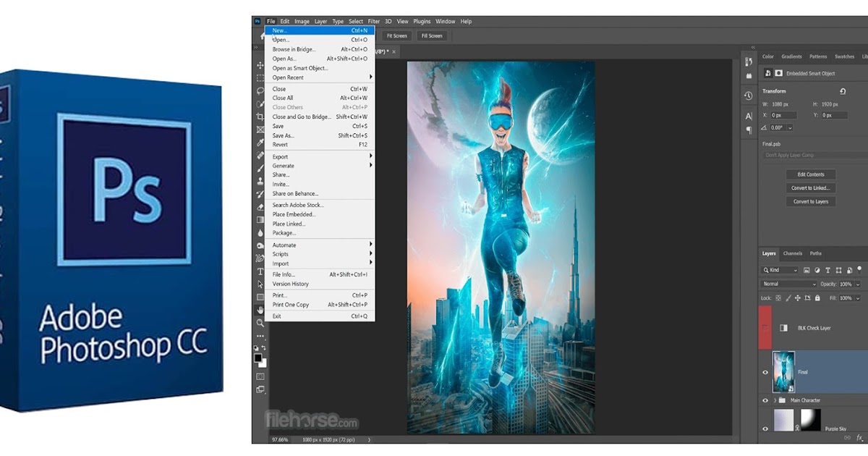This screenshot has height=456, width=868.
Task: Select the History Brush tool
Action: point(260,194)
